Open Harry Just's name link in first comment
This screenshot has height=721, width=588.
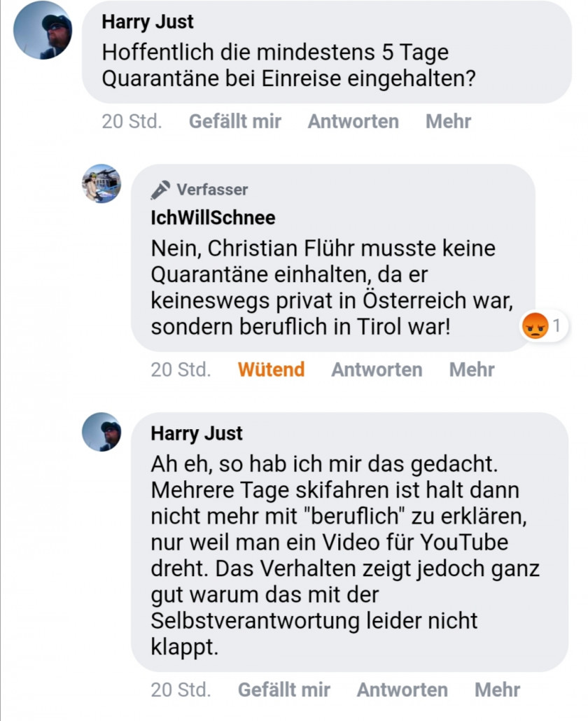148,22
